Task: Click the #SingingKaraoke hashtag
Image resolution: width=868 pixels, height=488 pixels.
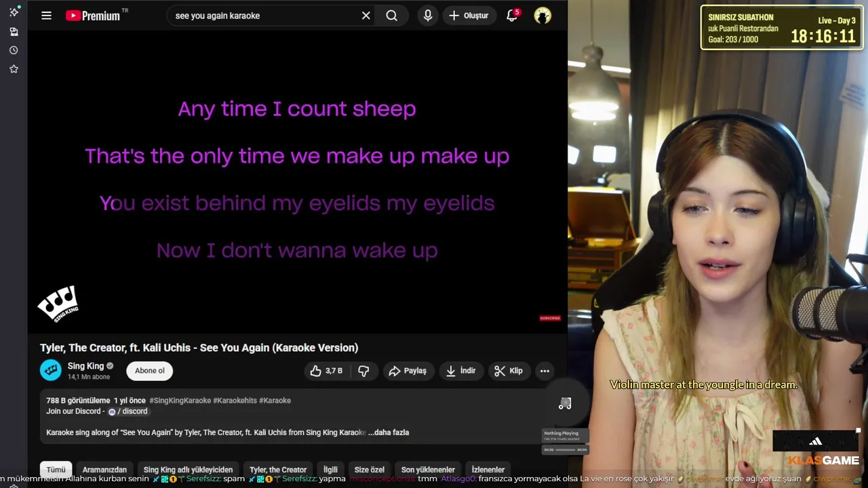Action: (180, 401)
